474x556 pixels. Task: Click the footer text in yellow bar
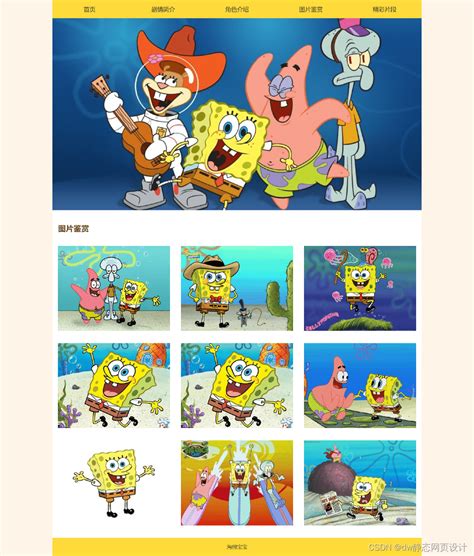point(237,547)
